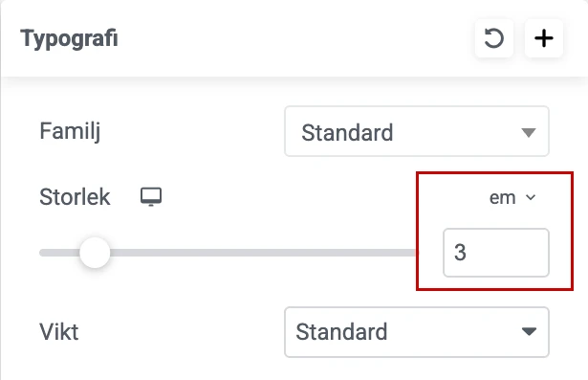Click the plus icon beside Typografi

[x=544, y=38]
